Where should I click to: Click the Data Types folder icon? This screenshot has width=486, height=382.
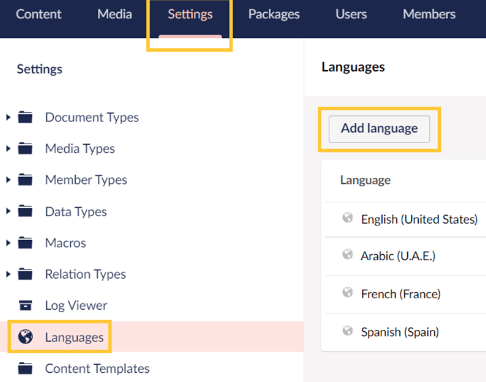coord(25,211)
